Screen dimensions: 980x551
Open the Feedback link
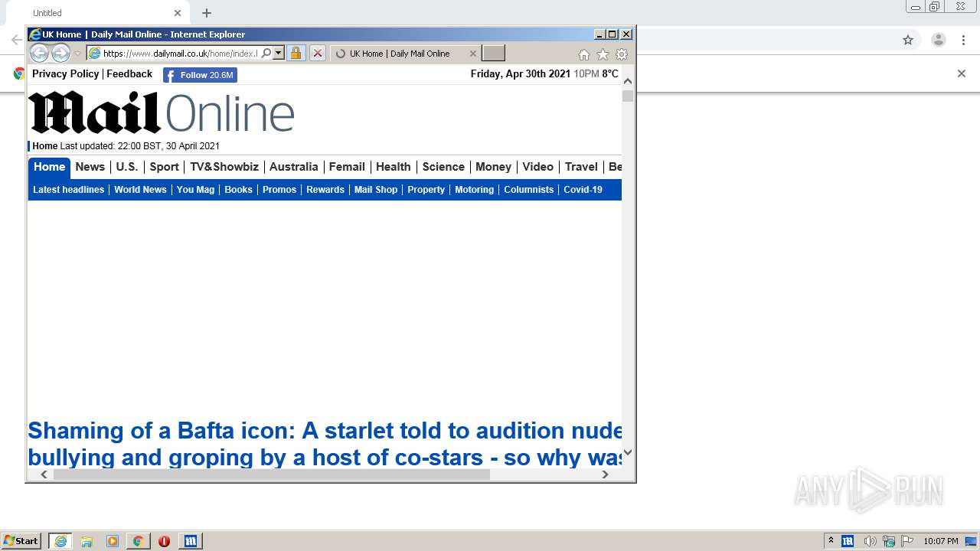pos(129,73)
